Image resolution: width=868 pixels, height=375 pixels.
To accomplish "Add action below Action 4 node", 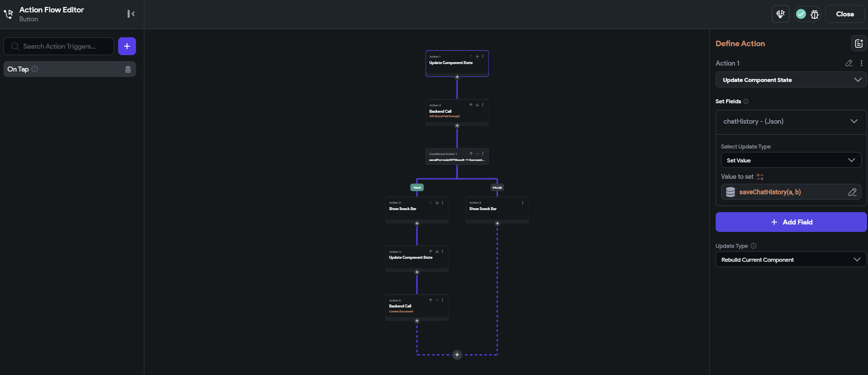I will tap(417, 272).
